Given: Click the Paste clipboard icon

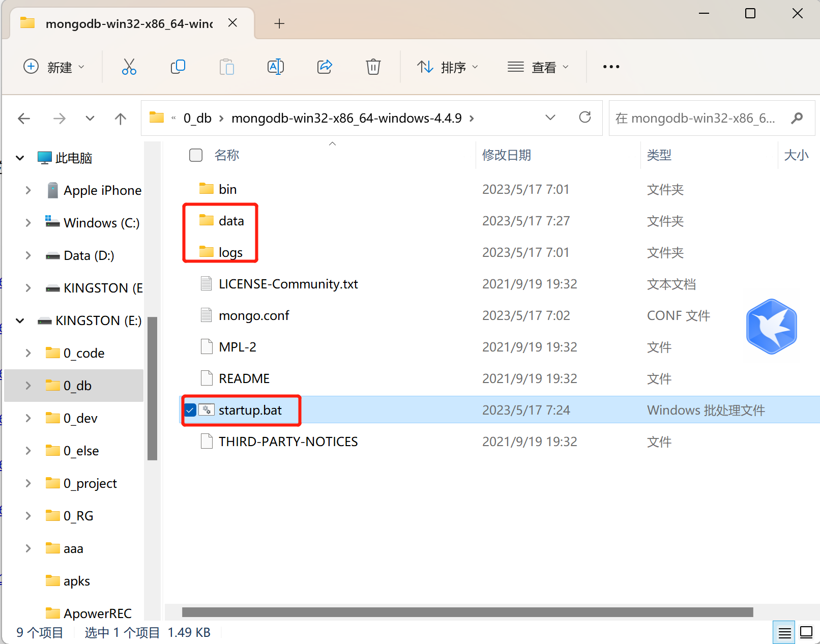Looking at the screenshot, I should pyautogui.click(x=227, y=67).
